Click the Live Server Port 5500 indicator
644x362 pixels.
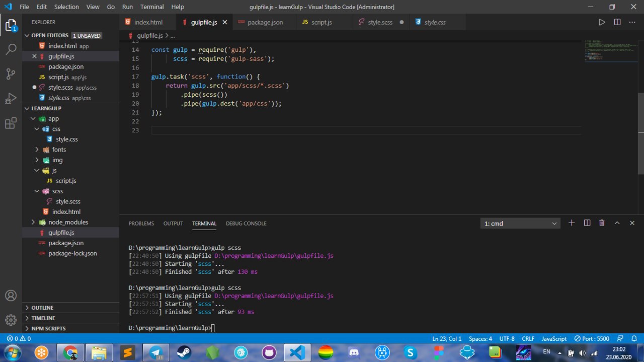[x=592, y=339]
